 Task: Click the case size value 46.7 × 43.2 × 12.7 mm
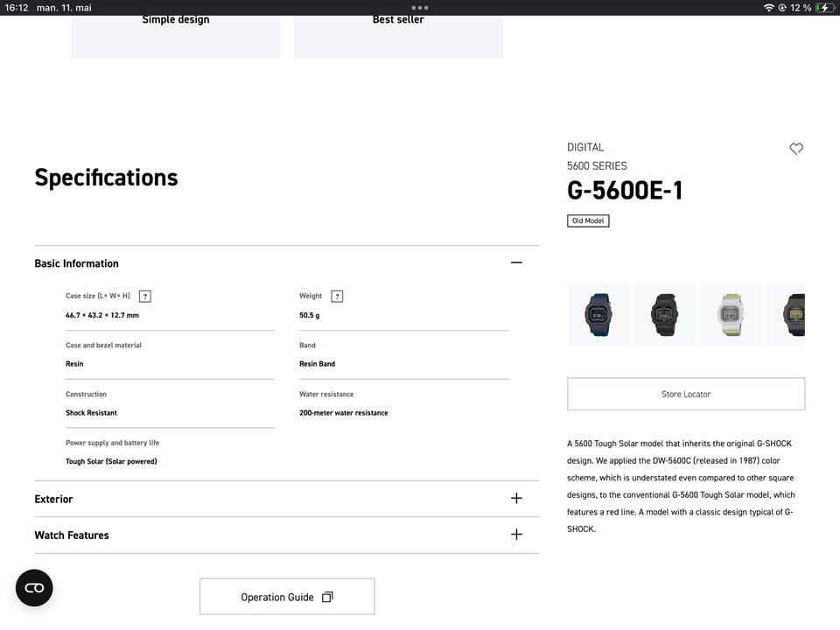coord(101,315)
